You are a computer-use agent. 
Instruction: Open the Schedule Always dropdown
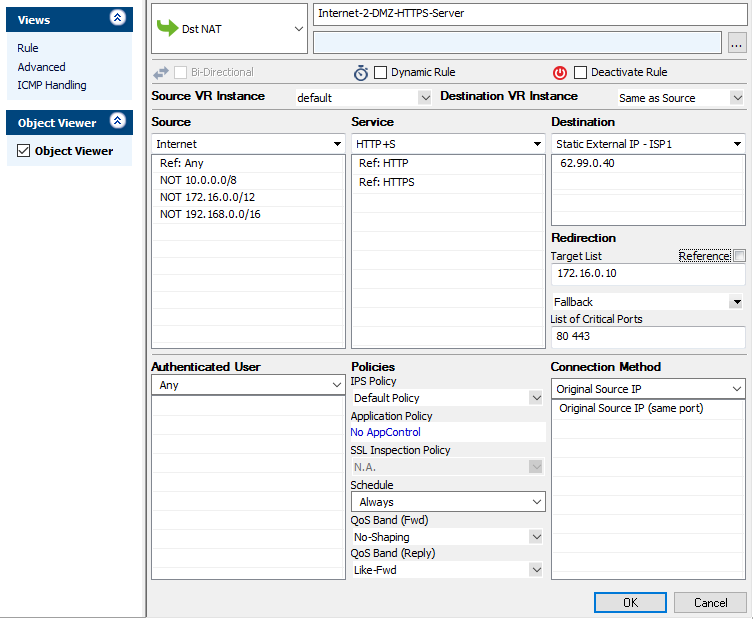448,502
